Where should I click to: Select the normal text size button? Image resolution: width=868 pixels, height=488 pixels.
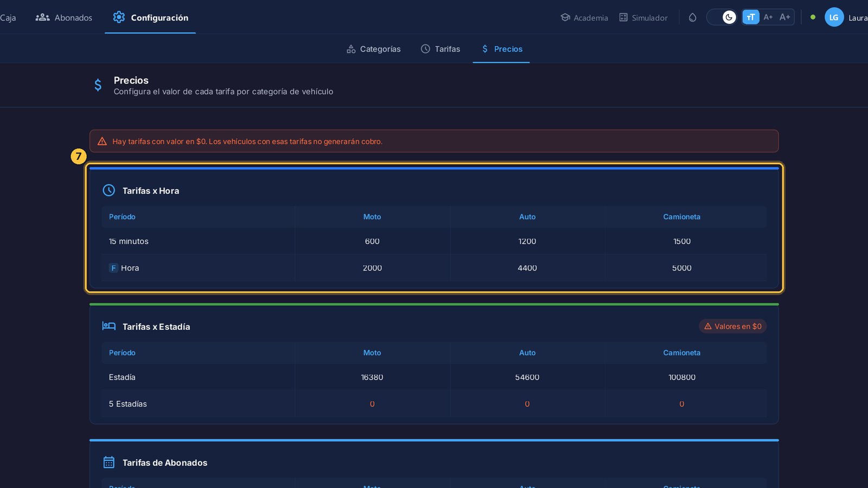(x=751, y=17)
